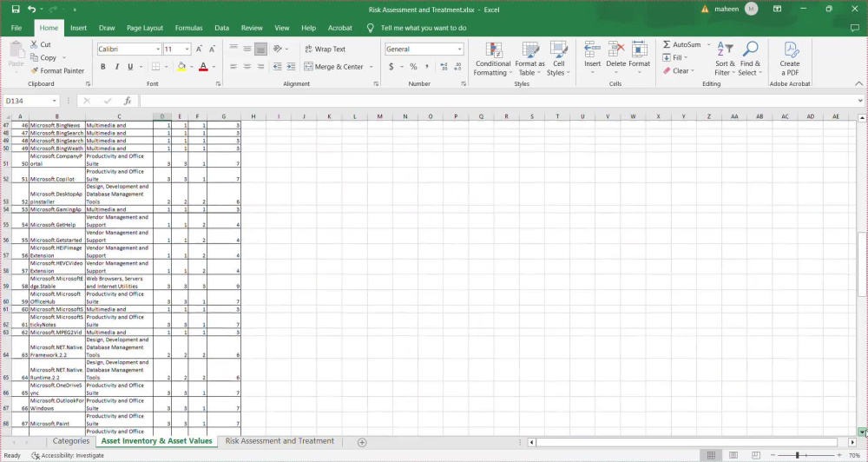Increase font size icon
The width and height of the screenshot is (868, 462).
pyautogui.click(x=199, y=49)
